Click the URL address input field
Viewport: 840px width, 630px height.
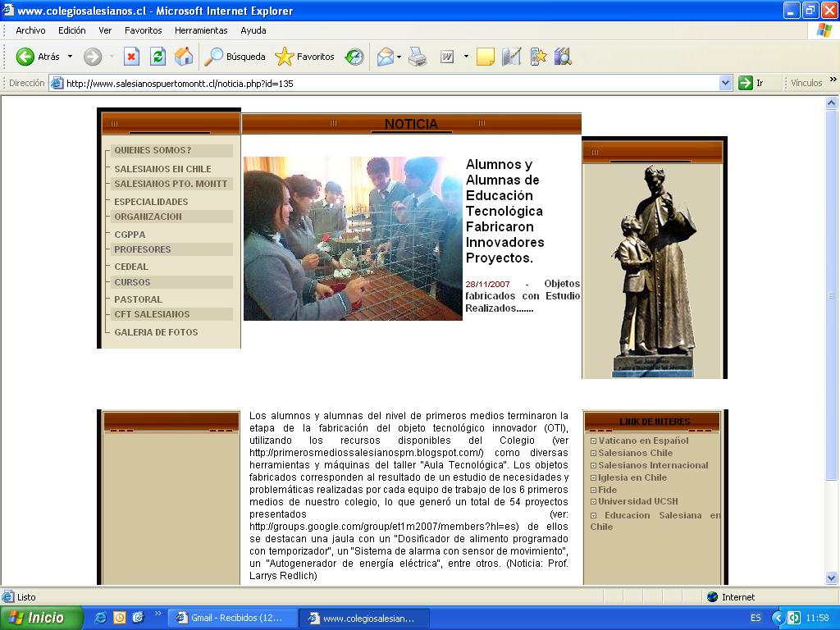pyautogui.click(x=391, y=83)
